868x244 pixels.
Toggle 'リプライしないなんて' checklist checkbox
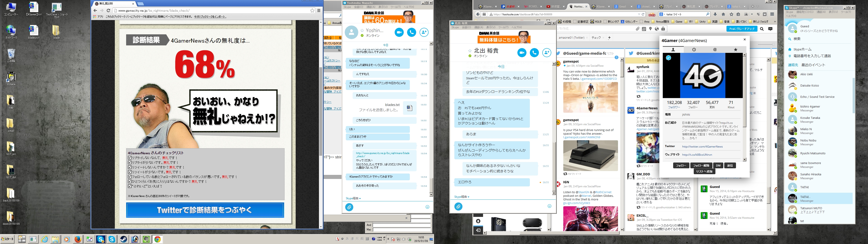(130, 158)
